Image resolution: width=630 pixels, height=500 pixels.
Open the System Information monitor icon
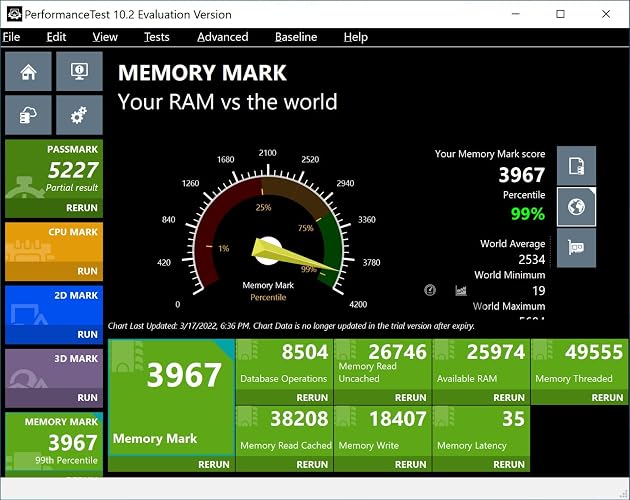[x=79, y=72]
